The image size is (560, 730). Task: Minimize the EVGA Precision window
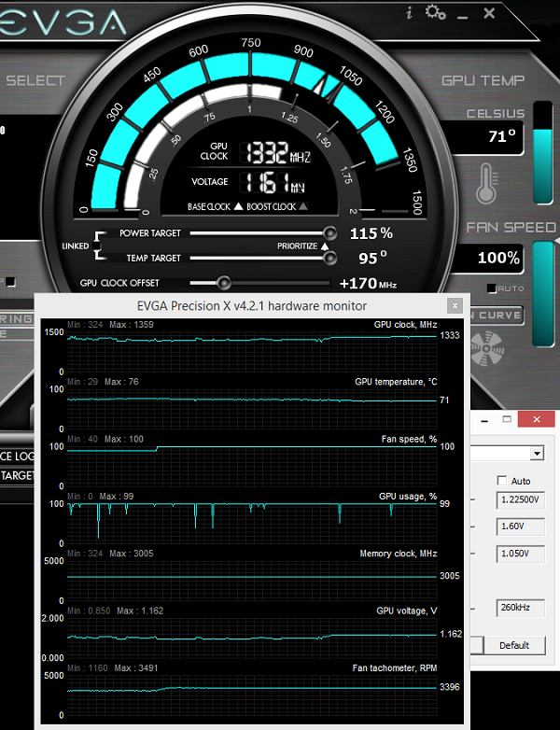click(x=462, y=18)
